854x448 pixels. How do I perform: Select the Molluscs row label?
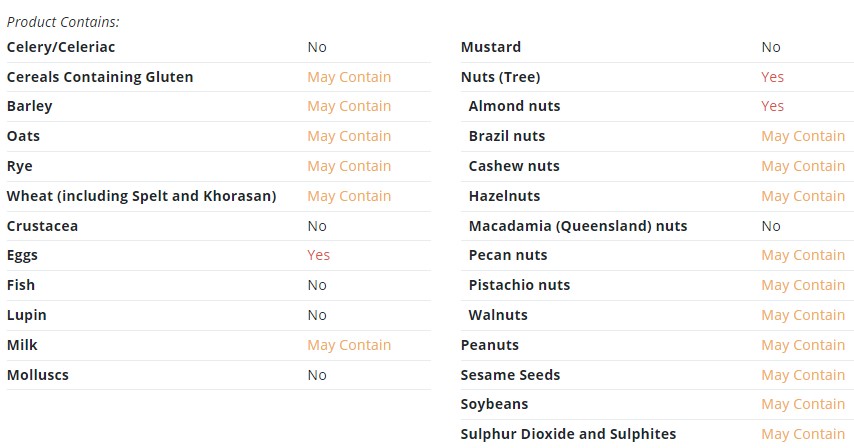(38, 375)
